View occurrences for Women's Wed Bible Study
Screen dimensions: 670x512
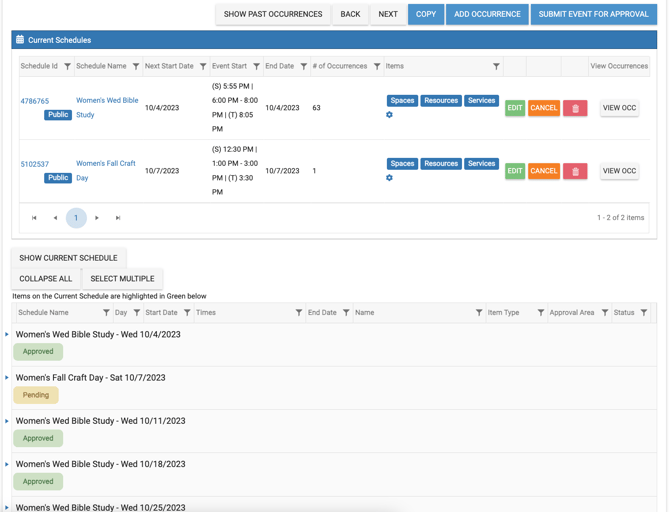point(619,108)
